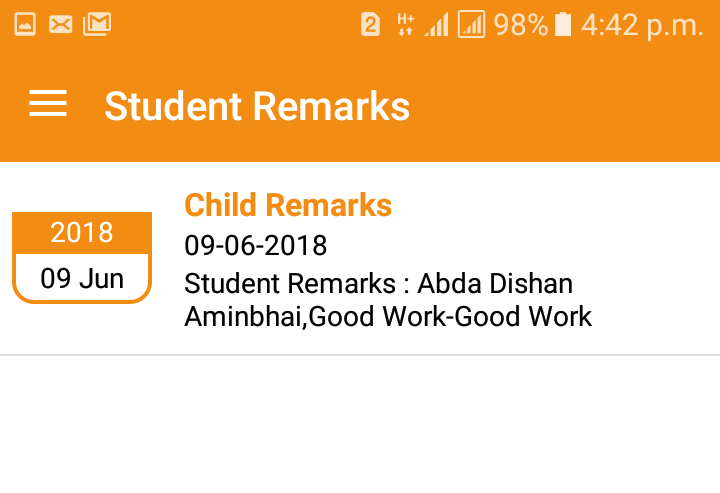Tap the first signal strength bars icon
Screen dimensions: 720x493
[x=436, y=25]
